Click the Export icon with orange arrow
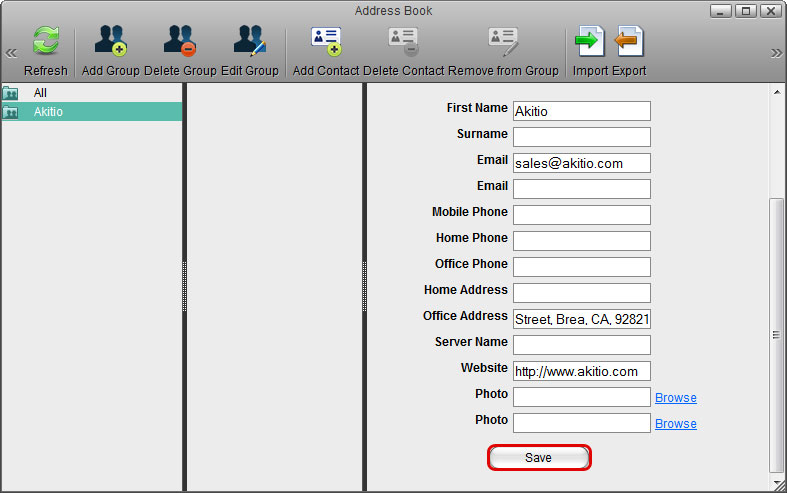The height and width of the screenshot is (493, 787). coord(628,44)
